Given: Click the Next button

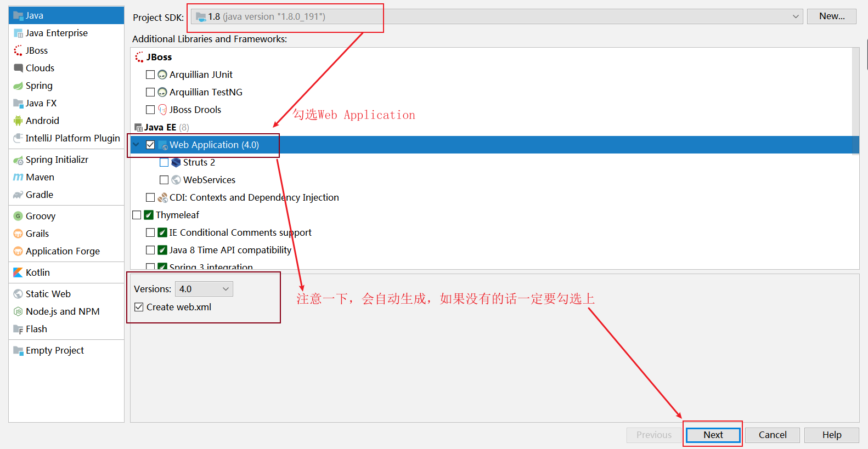Looking at the screenshot, I should click(x=713, y=435).
